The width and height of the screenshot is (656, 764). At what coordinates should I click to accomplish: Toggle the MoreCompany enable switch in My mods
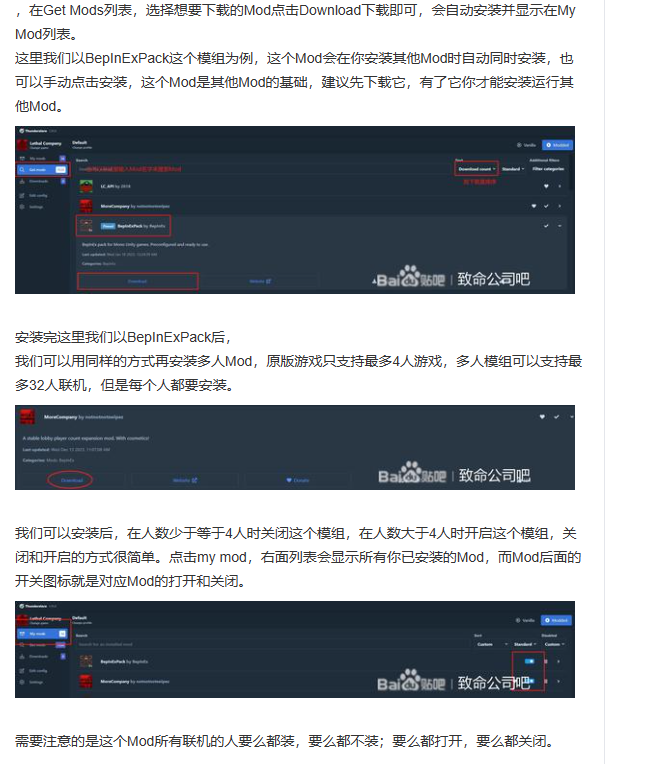[531, 681]
